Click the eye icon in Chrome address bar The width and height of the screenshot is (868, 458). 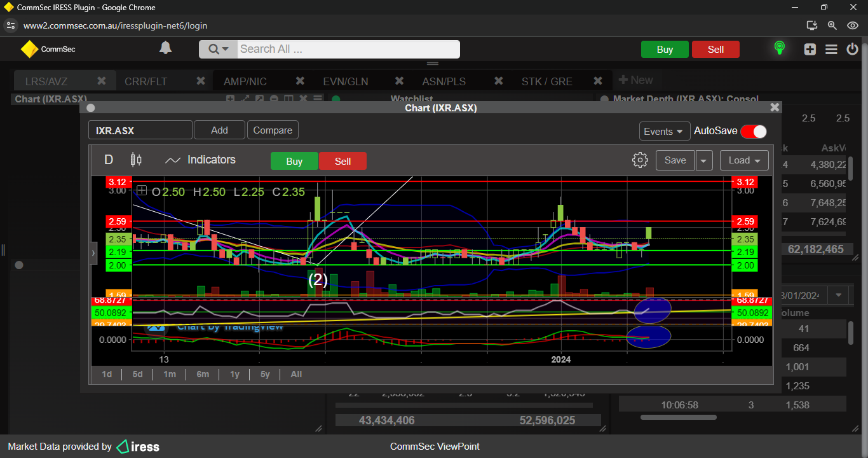pos(853,25)
